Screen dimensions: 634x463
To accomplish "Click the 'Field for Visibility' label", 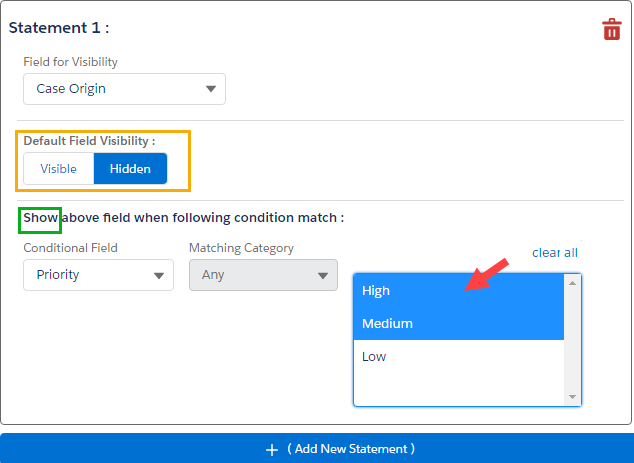I will 70,62.
